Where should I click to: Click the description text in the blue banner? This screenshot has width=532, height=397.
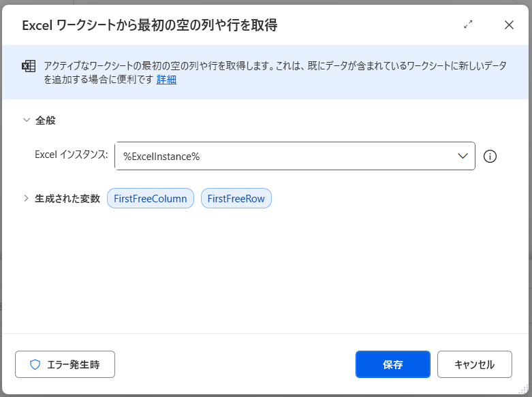tap(272, 66)
